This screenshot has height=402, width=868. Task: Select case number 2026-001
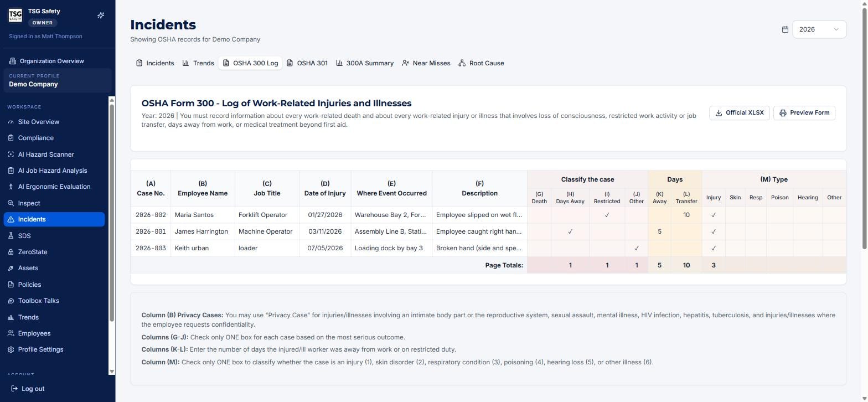click(151, 231)
